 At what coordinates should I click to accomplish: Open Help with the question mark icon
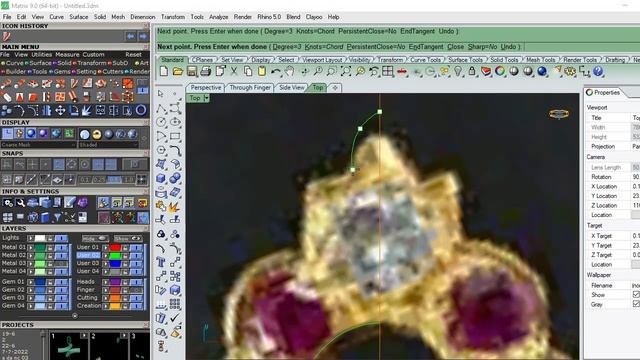(598, 71)
